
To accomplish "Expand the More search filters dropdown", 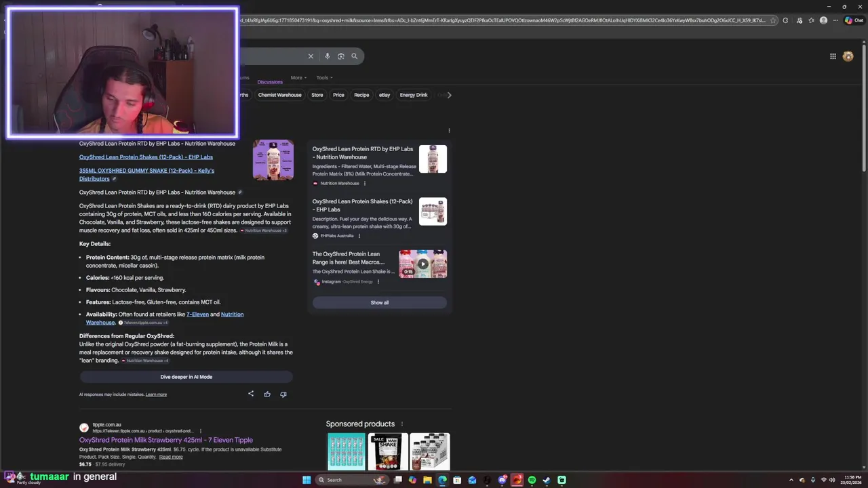I will (x=298, y=77).
